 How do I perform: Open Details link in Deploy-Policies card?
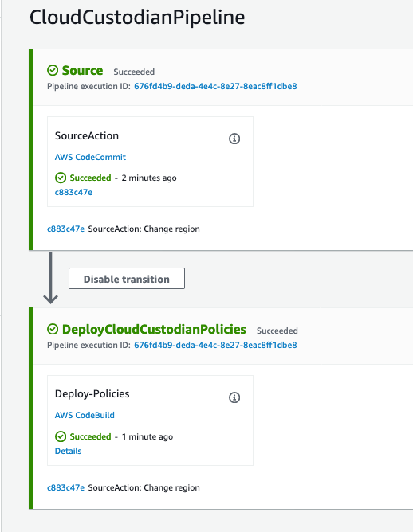coord(68,451)
